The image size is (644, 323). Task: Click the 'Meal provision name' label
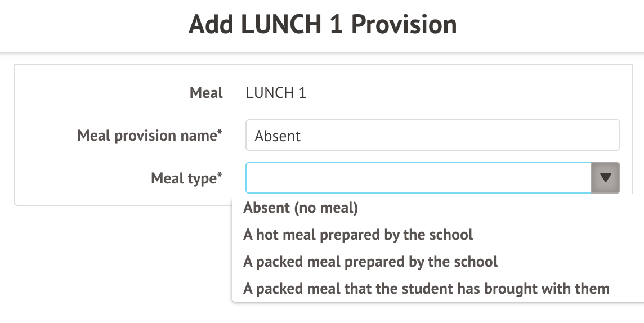pos(146,136)
